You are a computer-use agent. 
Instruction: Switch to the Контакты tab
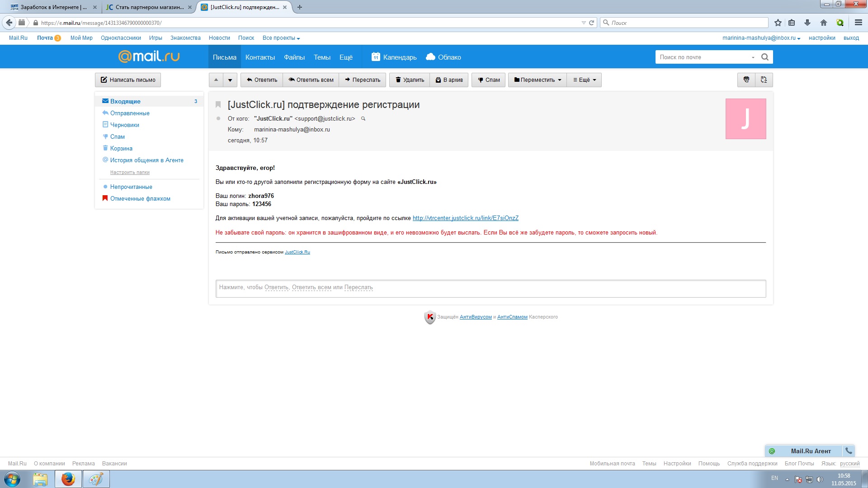coord(260,57)
